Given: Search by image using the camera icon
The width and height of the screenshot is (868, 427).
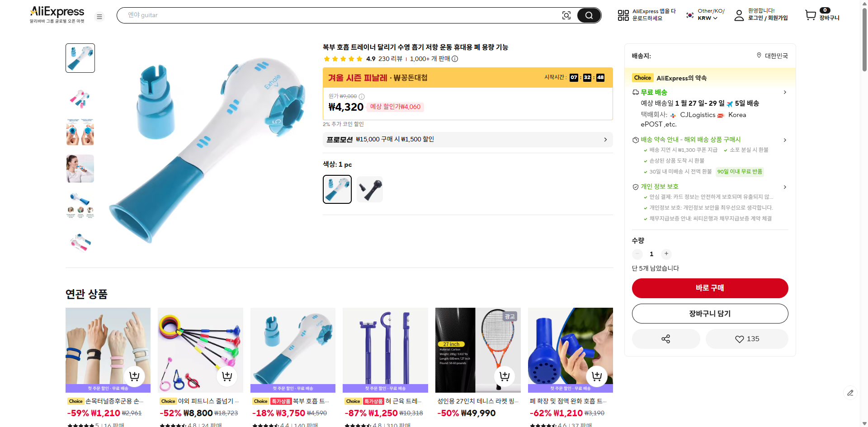Looking at the screenshot, I should [566, 15].
